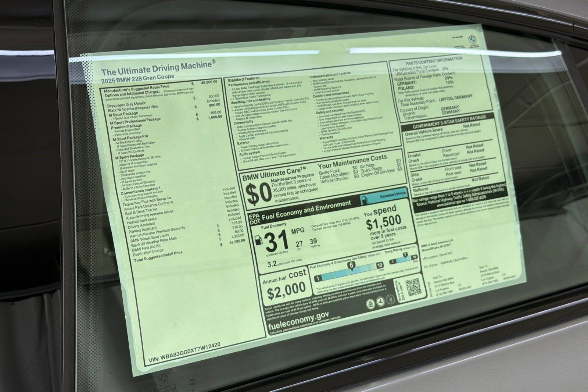Click the 'Destination Charge' line

click(148, 253)
